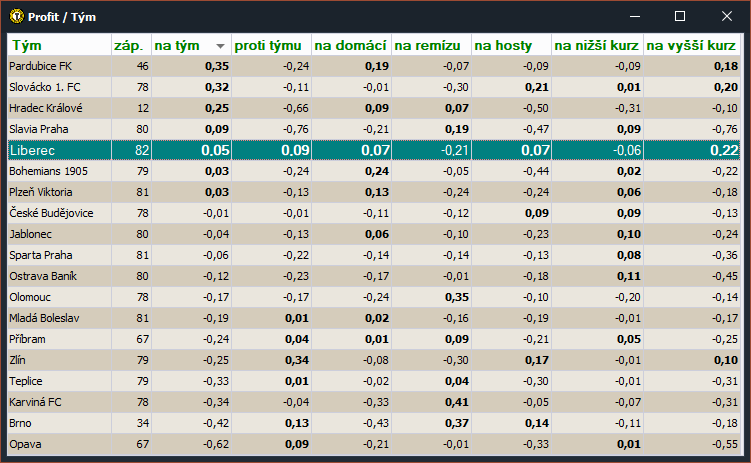Minimize the Profit / Tým window
The height and width of the screenshot is (463, 751).
coord(635,16)
